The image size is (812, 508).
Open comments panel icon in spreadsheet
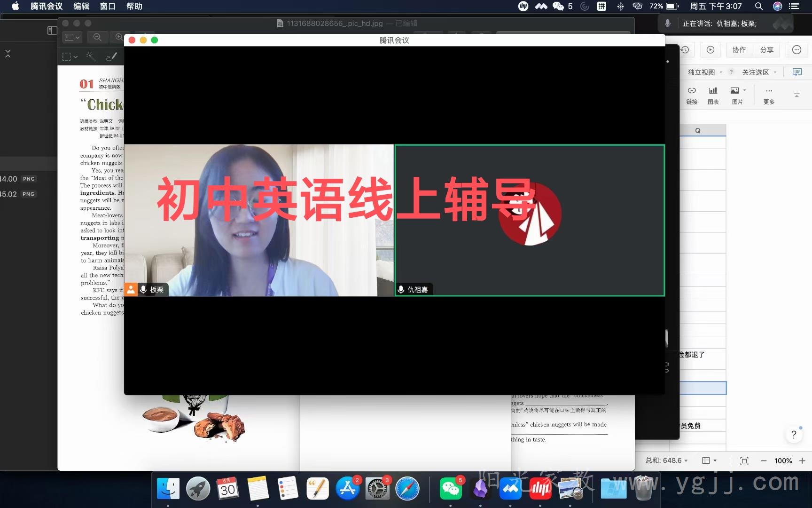tap(797, 72)
